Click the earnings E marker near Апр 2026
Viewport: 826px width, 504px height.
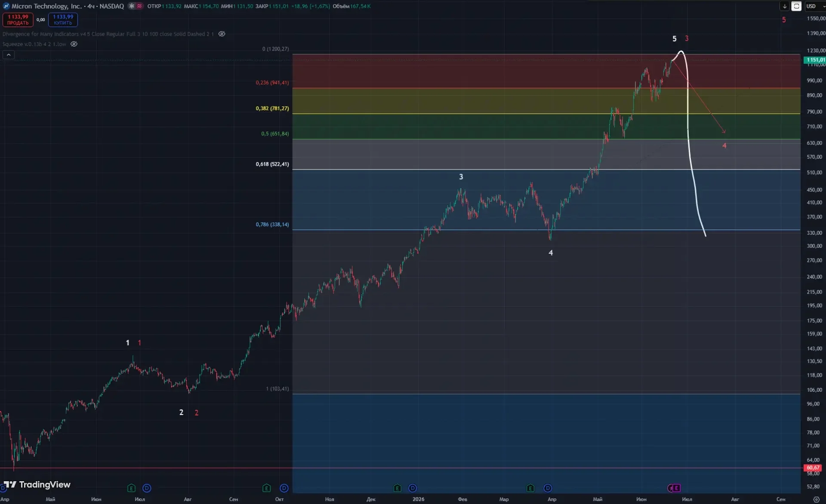tap(530, 488)
